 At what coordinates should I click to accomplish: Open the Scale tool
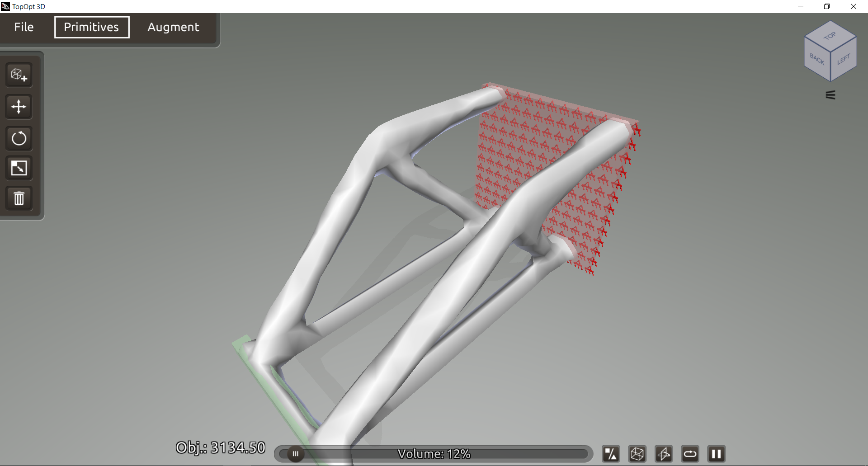coord(19,168)
